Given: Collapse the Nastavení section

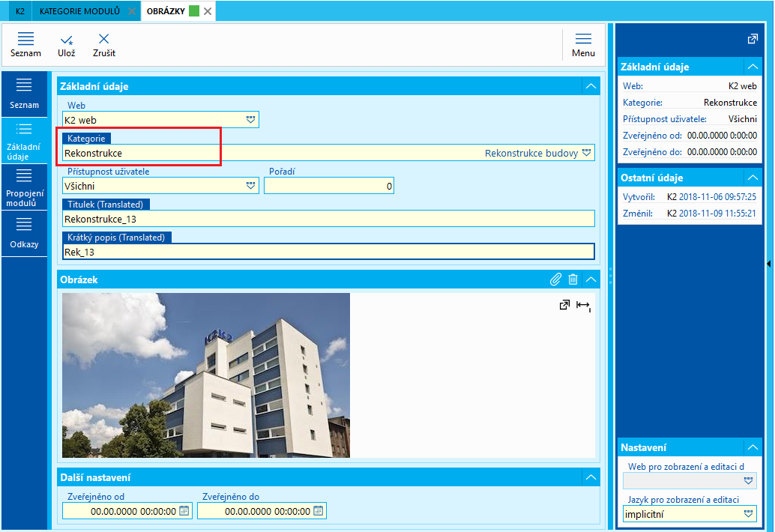Looking at the screenshot, I should pos(753,447).
